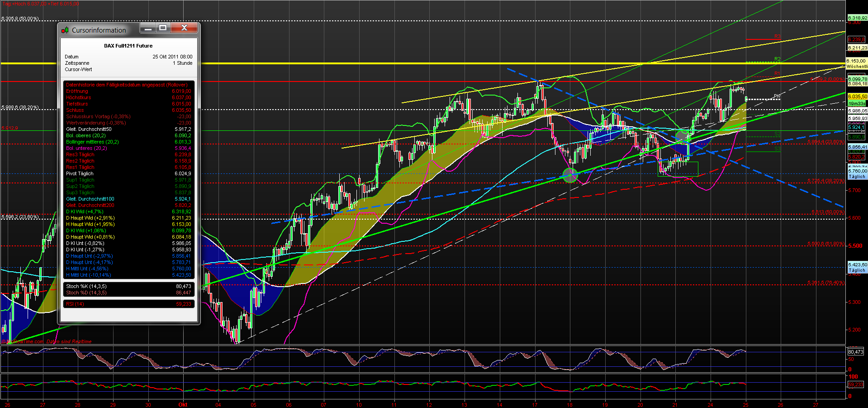
Task: Select the green circle marker on the trendline
Action: pos(570,176)
